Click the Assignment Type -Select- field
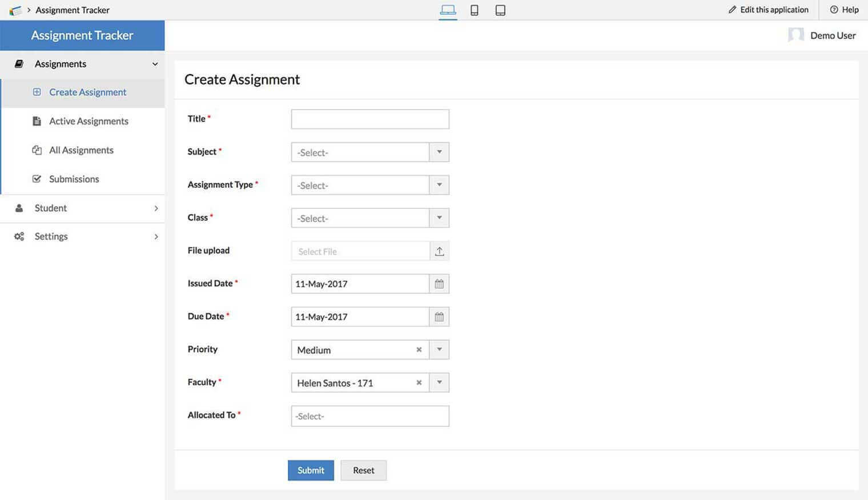 [x=360, y=185]
